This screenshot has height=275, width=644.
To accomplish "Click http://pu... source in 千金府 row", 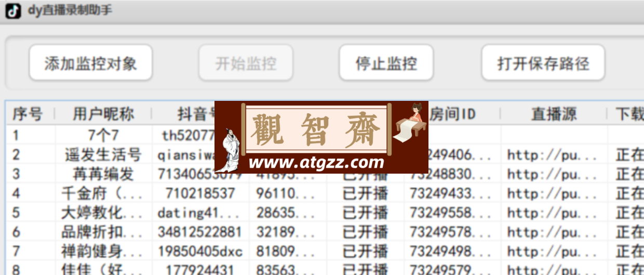I will [x=553, y=193].
